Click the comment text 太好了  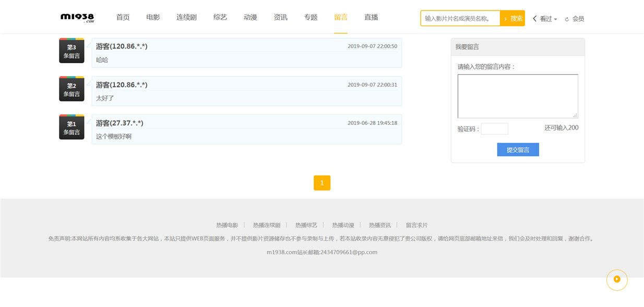click(x=105, y=98)
